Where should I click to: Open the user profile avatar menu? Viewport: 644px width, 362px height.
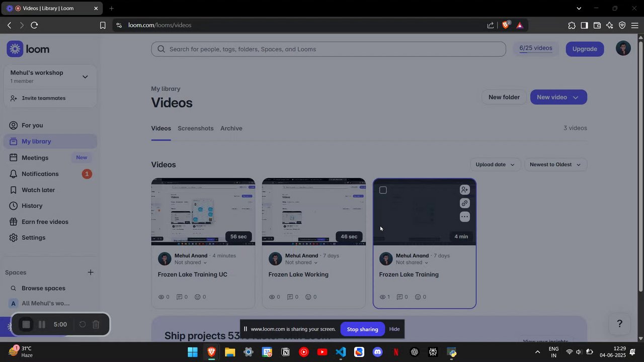(623, 48)
